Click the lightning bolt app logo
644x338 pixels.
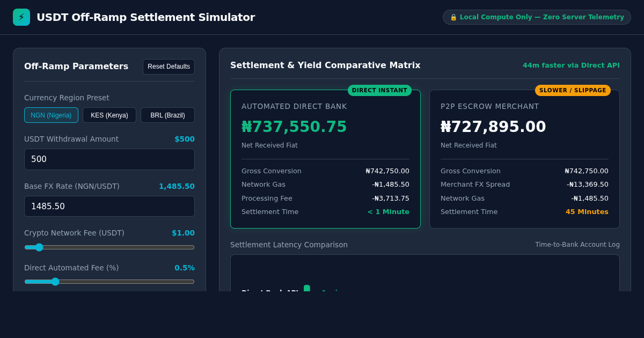coord(21,17)
